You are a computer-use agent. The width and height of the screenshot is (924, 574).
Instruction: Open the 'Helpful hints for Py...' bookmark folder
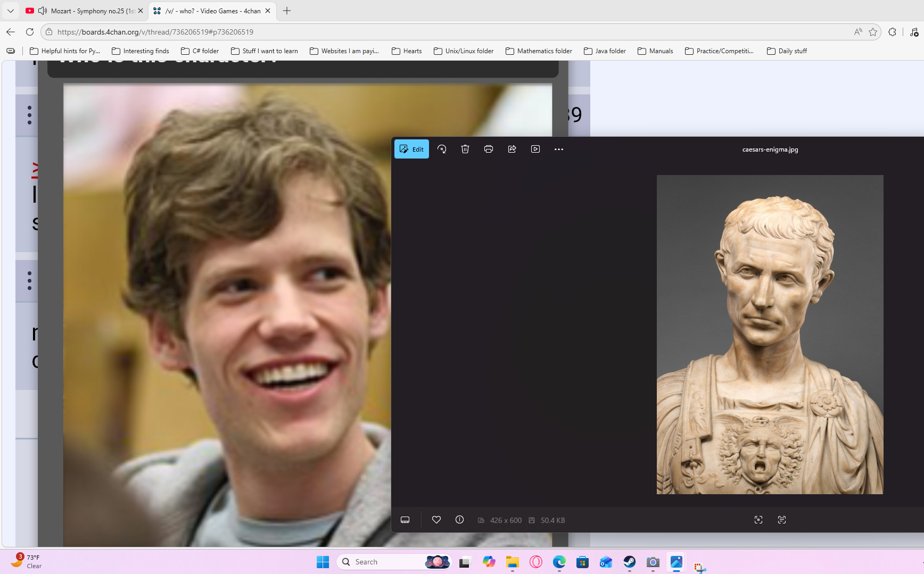point(65,51)
